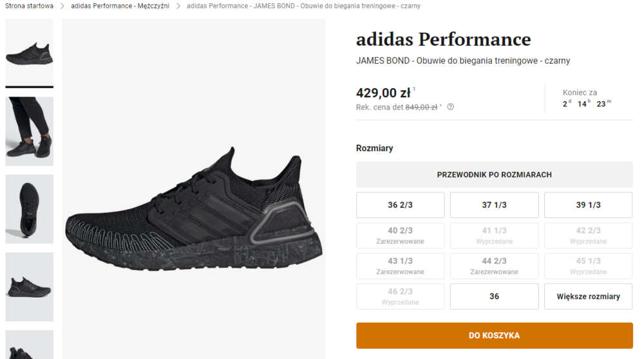Choose size 36
The image size is (644, 359).
tap(494, 297)
